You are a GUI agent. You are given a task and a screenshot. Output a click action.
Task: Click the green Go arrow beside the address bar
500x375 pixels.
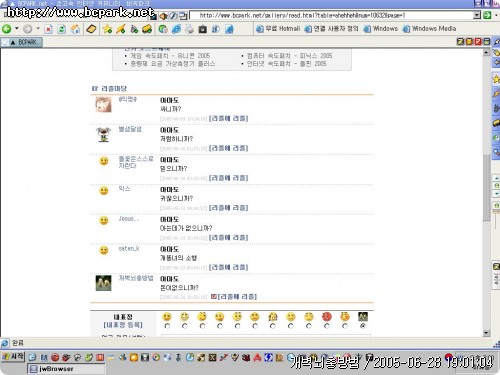point(487,15)
